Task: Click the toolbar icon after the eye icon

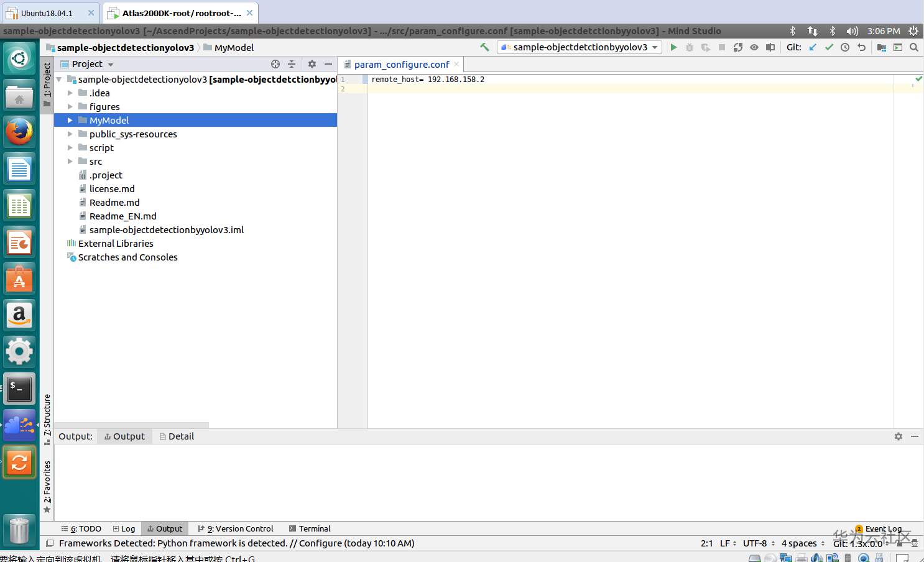Action: (770, 47)
